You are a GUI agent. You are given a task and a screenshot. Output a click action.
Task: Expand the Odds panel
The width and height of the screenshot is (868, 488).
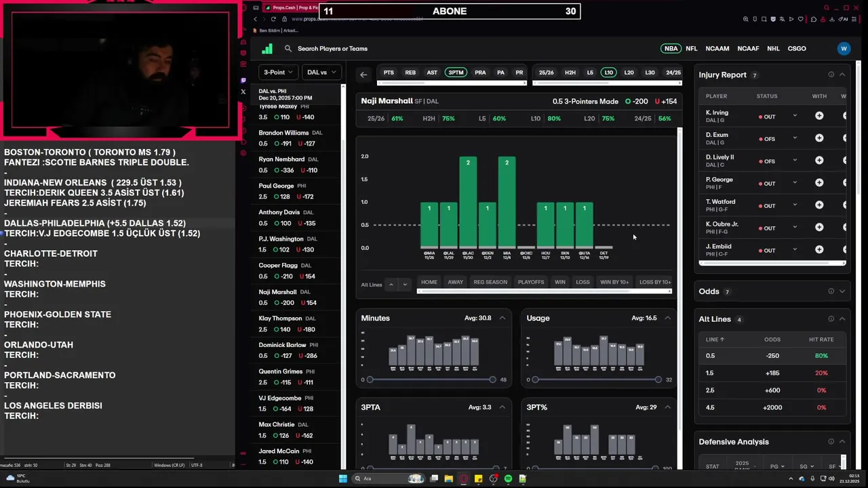(842, 291)
